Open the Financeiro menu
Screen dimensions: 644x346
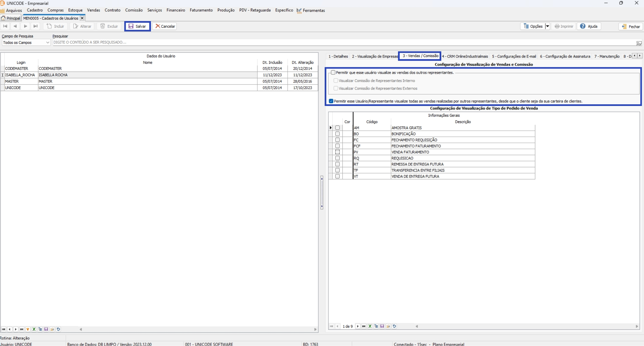pyautogui.click(x=176, y=10)
